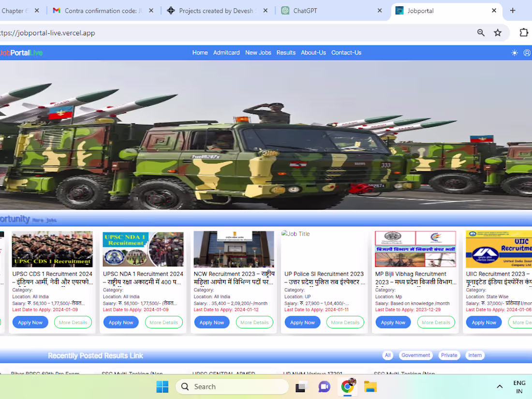
Task: Select the Results navigation link
Action: 286,52
